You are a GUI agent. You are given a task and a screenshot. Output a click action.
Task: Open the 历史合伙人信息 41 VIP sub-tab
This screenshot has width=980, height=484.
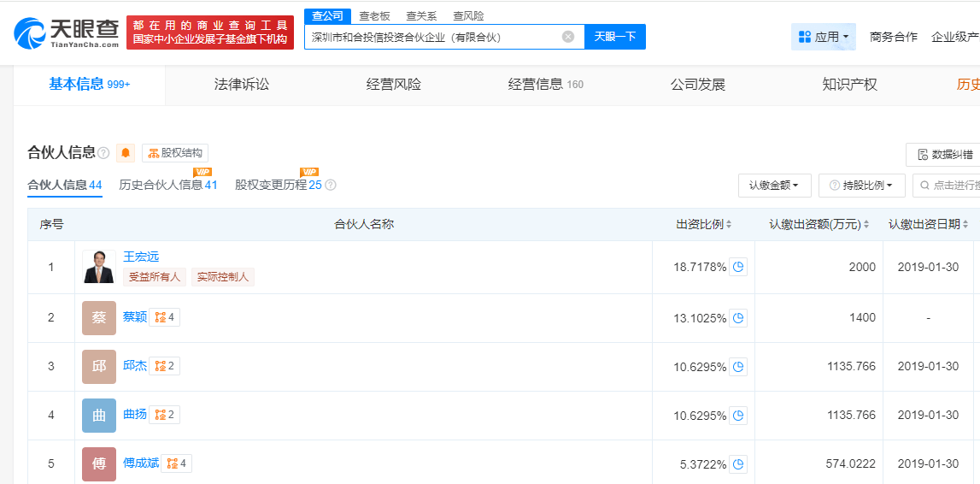168,185
